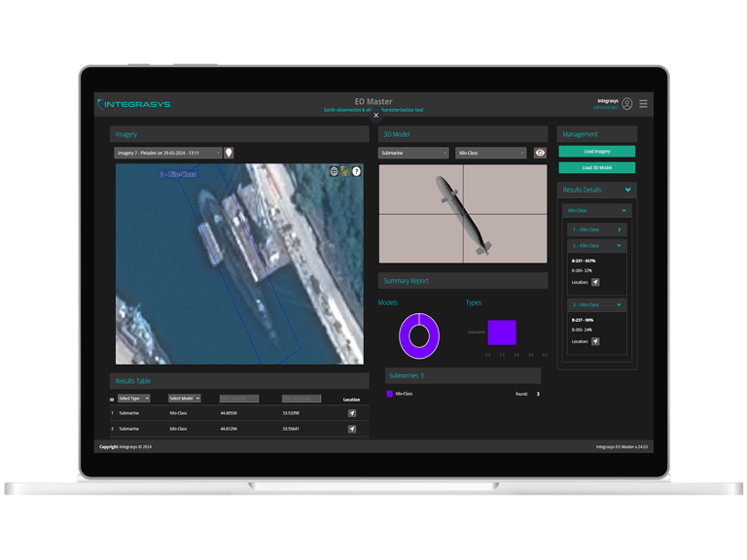The height and width of the screenshot is (560, 747).
Task: Click the globe icon on satellite image
Action: (335, 171)
